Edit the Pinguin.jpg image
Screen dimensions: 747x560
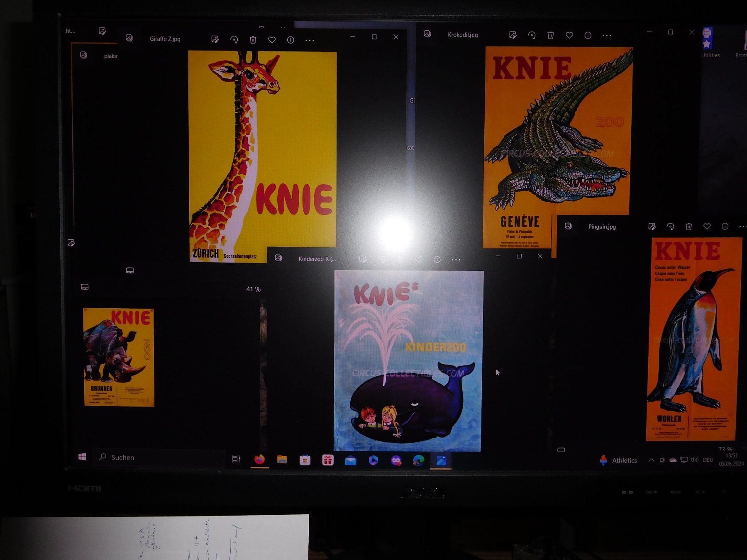tap(652, 226)
